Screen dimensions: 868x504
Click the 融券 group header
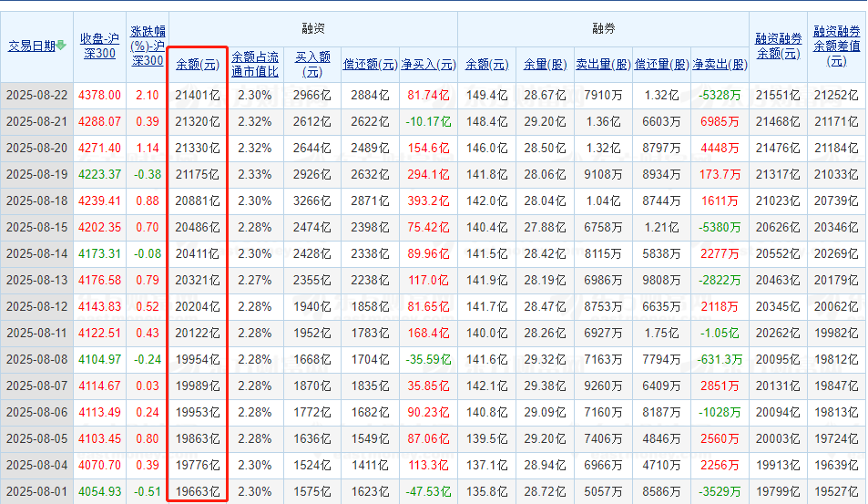click(x=603, y=29)
